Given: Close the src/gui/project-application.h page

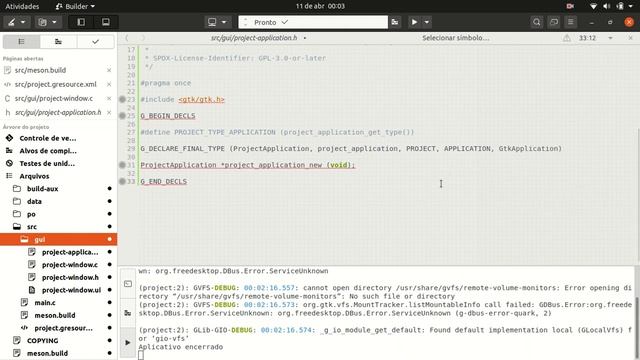Looking at the screenshot, I should [109, 112].
